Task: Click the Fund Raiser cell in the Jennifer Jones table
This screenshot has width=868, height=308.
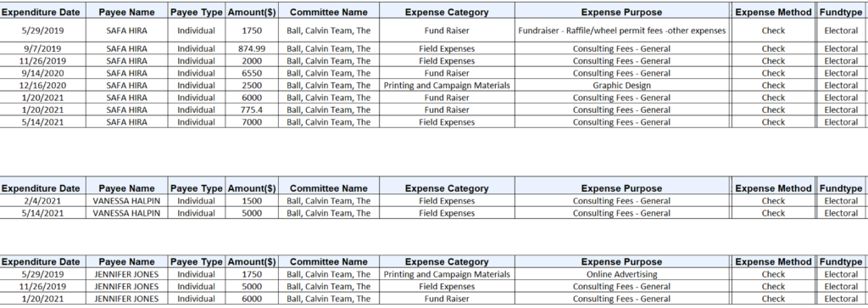Action: coord(447,299)
